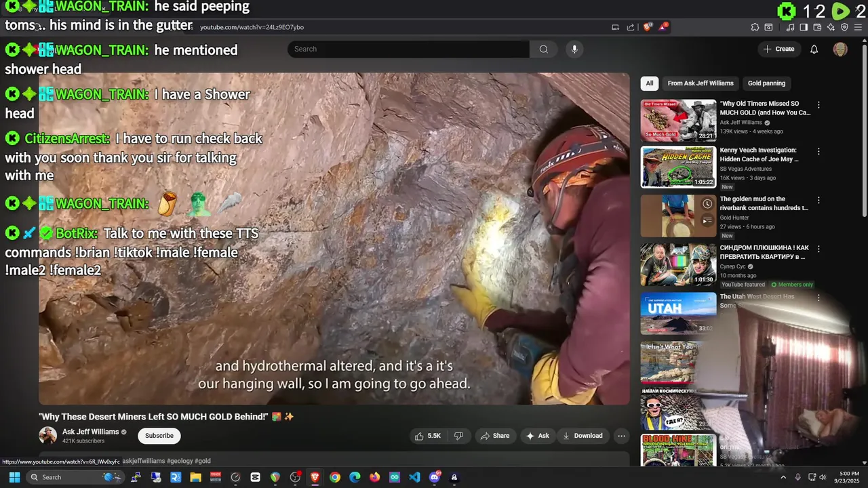868x488 pixels.
Task: Open Visual Studio Code from the taskbar
Action: click(x=414, y=477)
